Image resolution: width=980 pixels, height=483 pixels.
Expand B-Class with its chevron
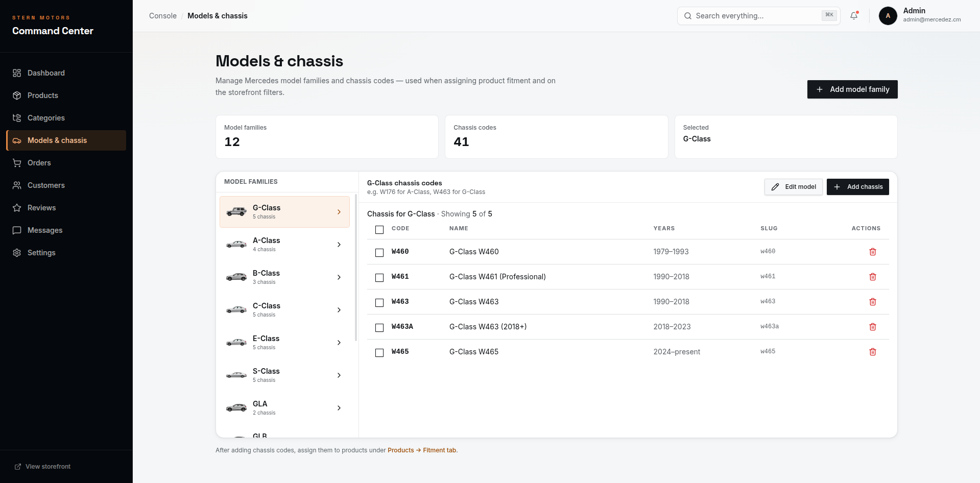coord(339,277)
